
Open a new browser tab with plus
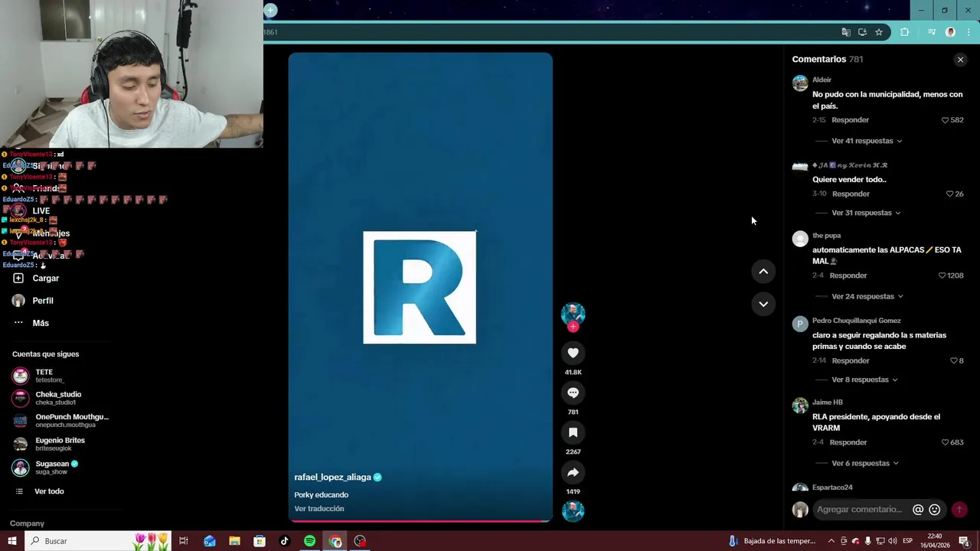click(270, 10)
